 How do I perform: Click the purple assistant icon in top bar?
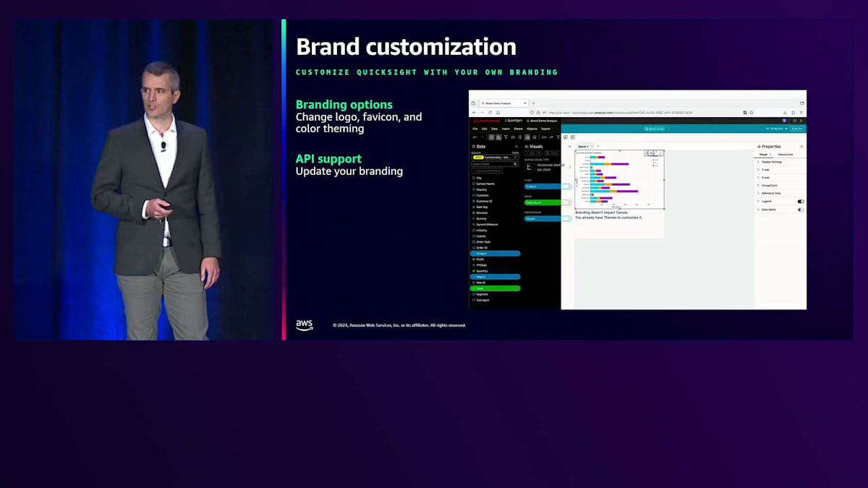point(784,121)
